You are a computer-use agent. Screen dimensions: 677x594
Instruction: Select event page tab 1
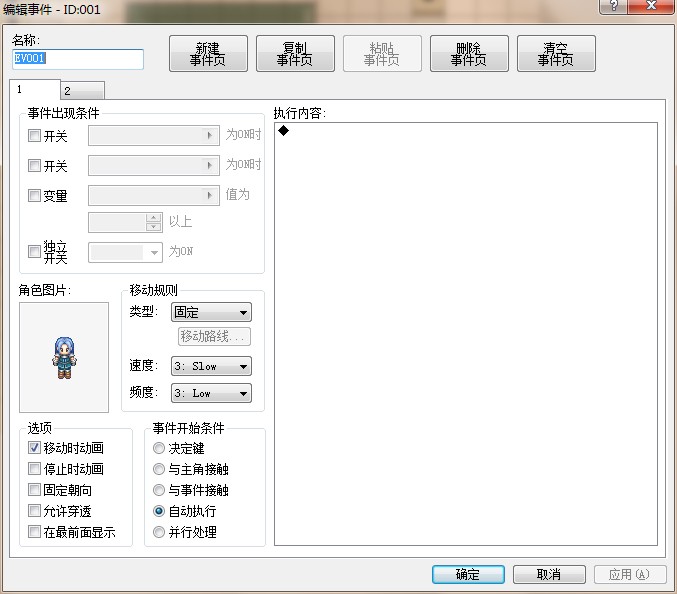(35, 89)
